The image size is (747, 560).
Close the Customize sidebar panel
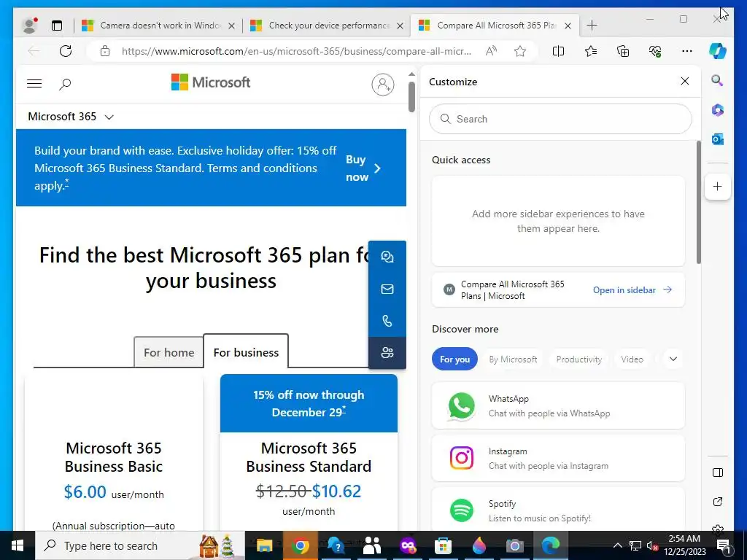684,81
